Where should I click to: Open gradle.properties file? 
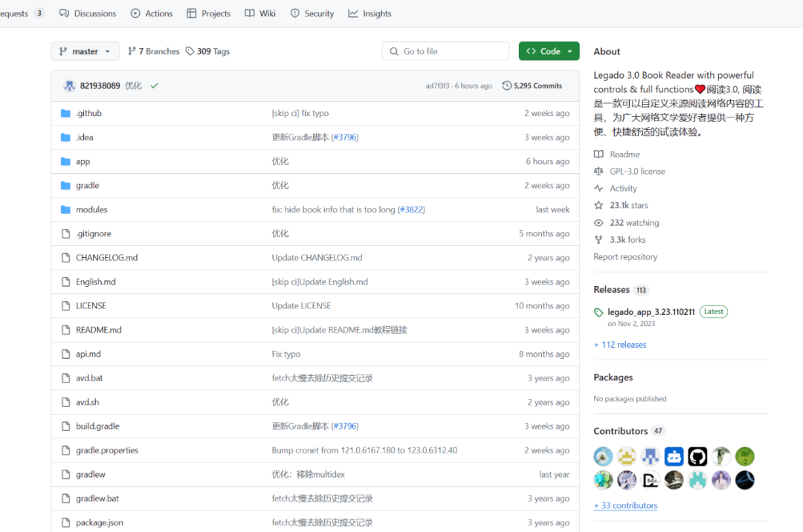click(x=107, y=450)
